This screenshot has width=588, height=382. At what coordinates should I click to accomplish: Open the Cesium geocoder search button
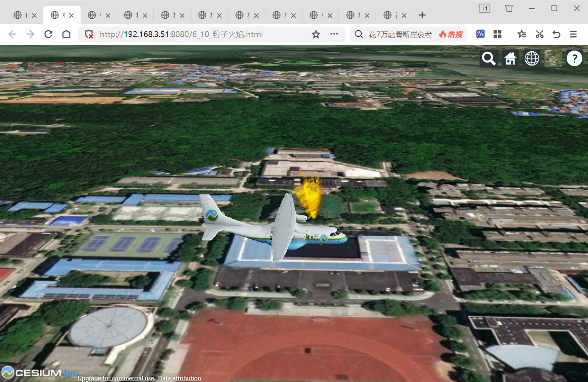point(489,58)
